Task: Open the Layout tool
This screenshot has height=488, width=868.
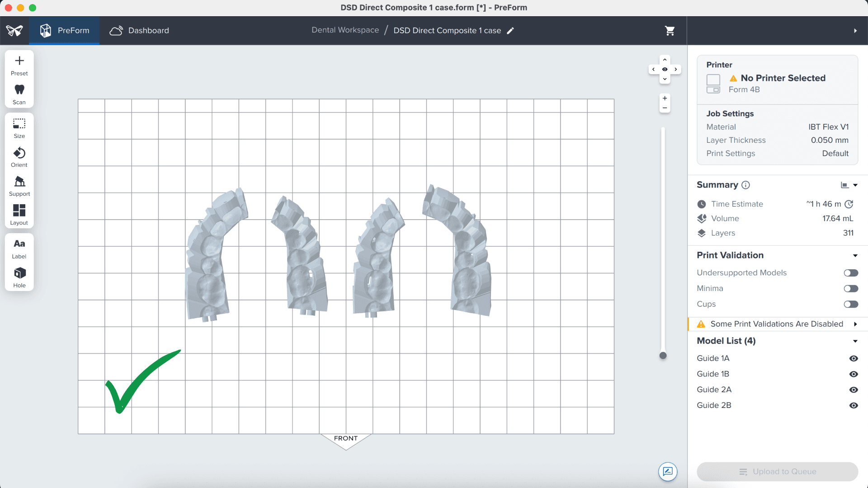Action: (x=19, y=215)
